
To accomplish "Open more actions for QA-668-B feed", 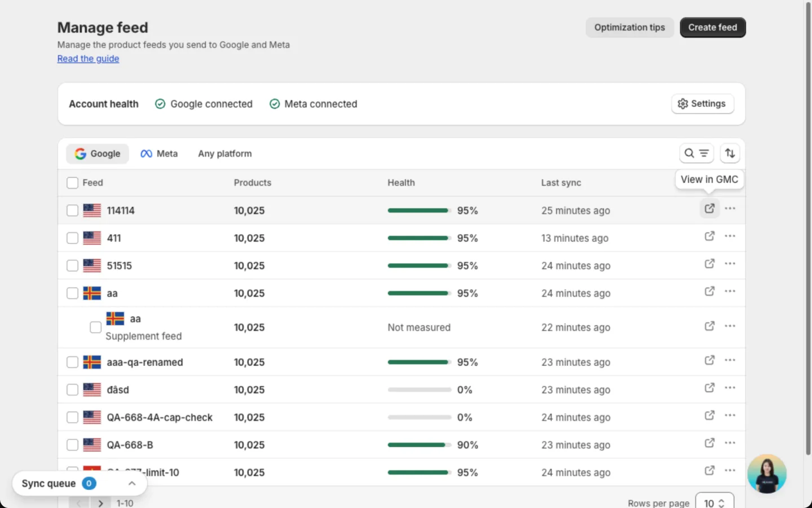I will coord(730,443).
